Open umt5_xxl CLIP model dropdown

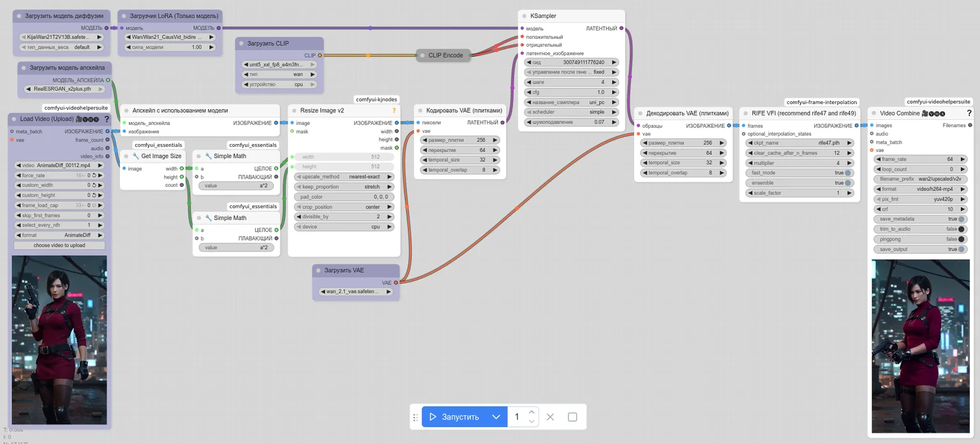[x=279, y=64]
